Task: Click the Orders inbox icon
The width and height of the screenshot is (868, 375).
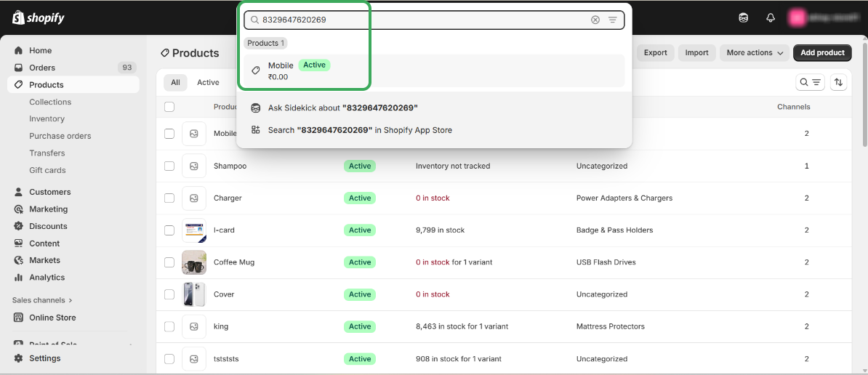Action: 19,68
